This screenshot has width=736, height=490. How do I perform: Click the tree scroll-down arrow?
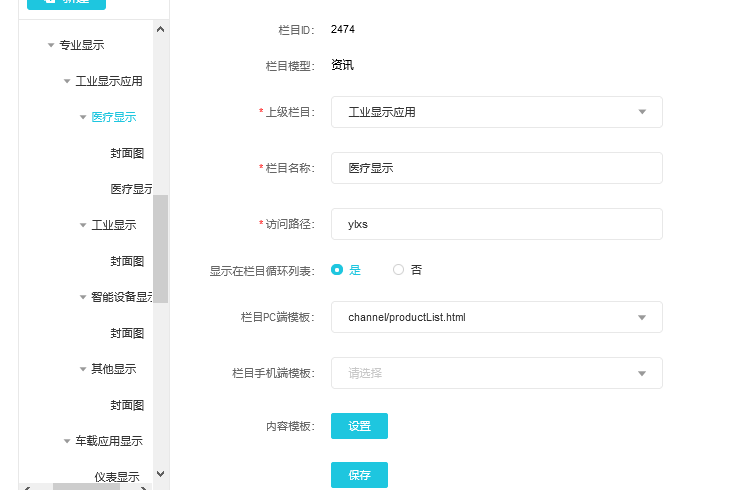click(161, 474)
